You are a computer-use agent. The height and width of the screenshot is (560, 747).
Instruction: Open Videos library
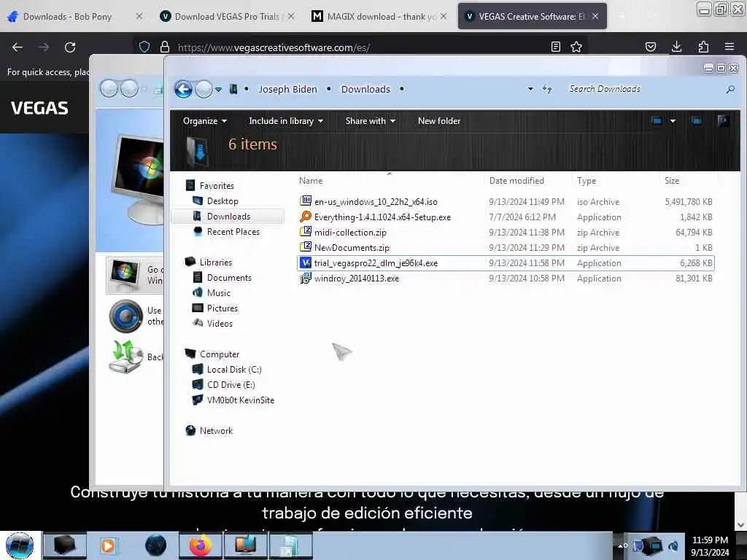coord(220,323)
